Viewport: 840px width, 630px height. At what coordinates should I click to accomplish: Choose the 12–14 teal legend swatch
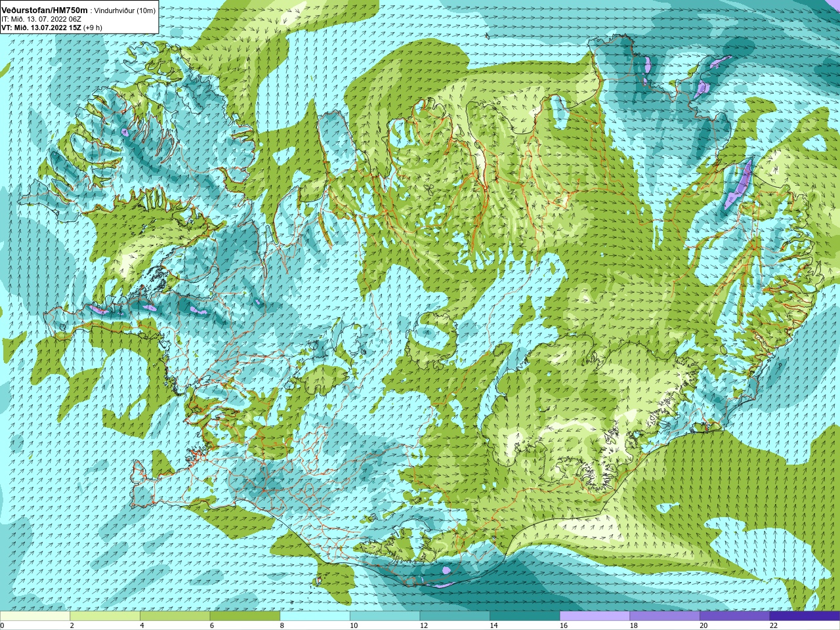(x=455, y=616)
